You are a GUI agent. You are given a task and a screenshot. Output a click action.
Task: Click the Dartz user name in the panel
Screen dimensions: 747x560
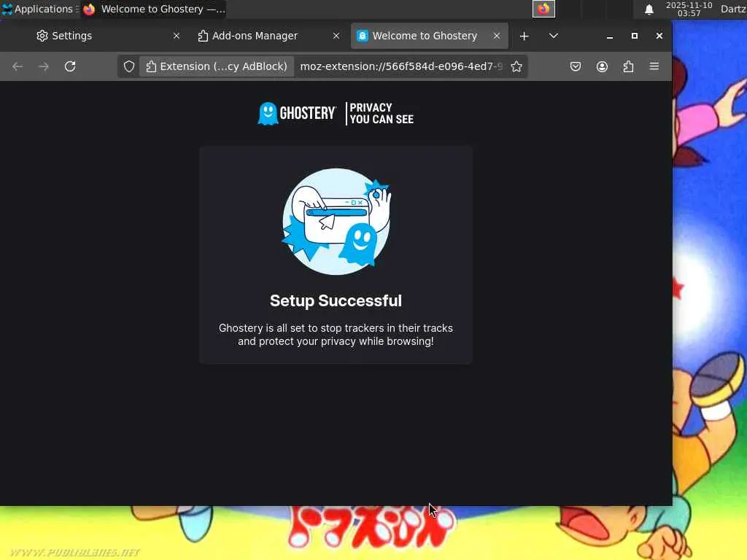tap(733, 9)
